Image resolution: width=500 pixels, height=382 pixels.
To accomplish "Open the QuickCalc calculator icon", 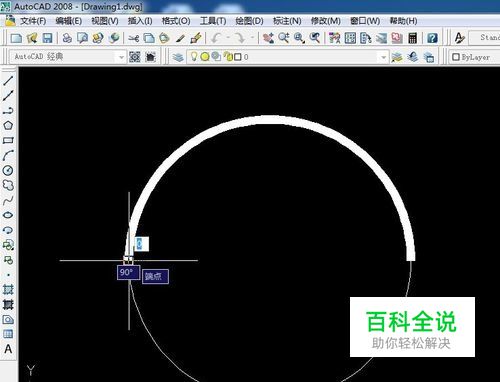I will pos(413,38).
